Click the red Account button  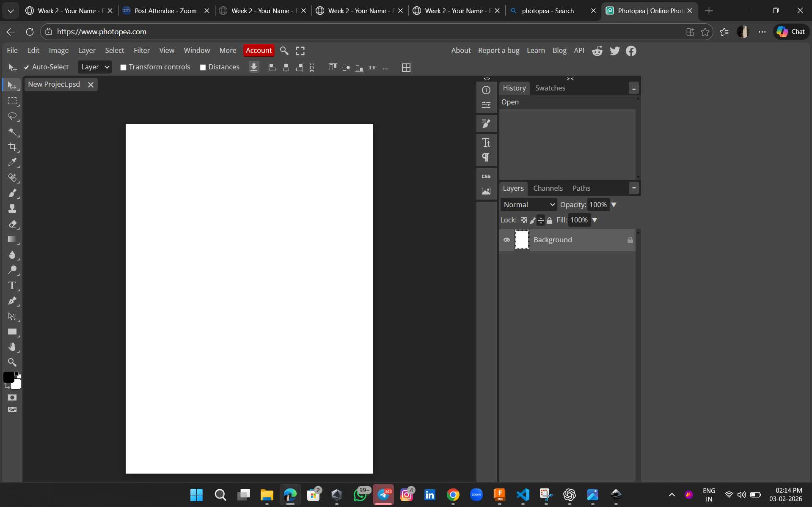(x=259, y=50)
